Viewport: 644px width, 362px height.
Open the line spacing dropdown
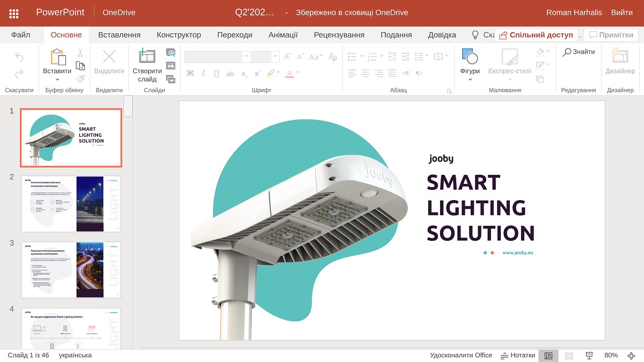click(422, 56)
